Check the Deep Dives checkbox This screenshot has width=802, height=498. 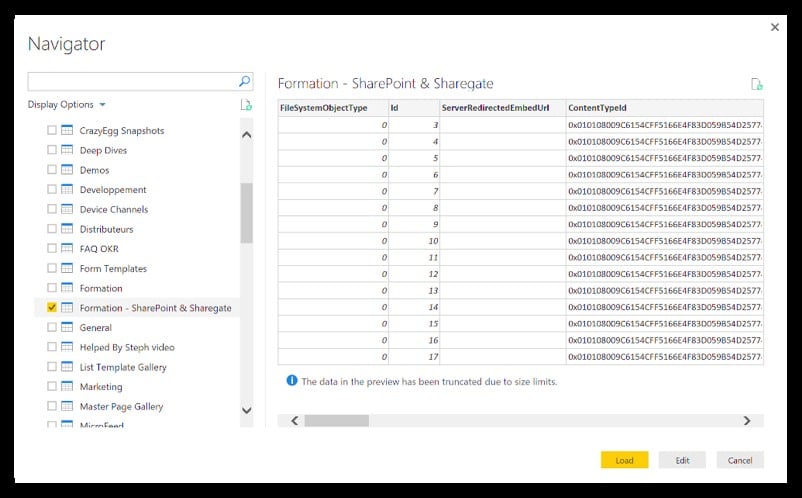[x=52, y=150]
